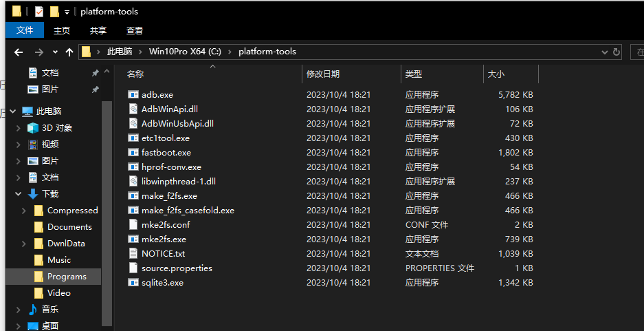Expand the 音乐 tree node

coord(19,309)
